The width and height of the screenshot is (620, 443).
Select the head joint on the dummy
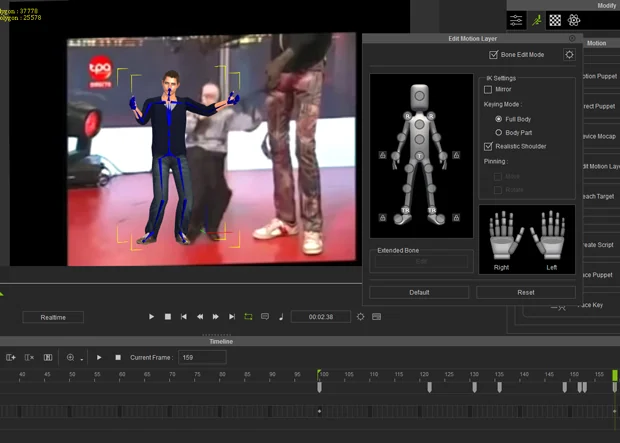pos(420,95)
